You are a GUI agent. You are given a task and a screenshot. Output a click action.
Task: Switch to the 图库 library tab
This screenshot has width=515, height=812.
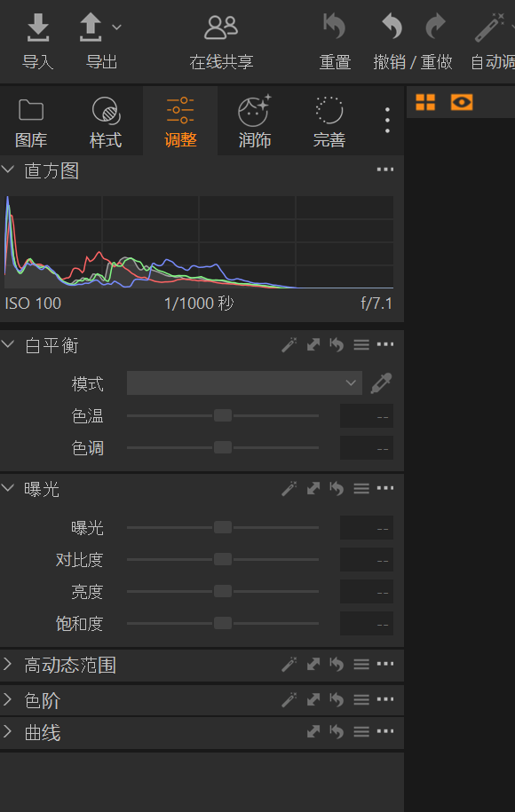pyautogui.click(x=31, y=122)
